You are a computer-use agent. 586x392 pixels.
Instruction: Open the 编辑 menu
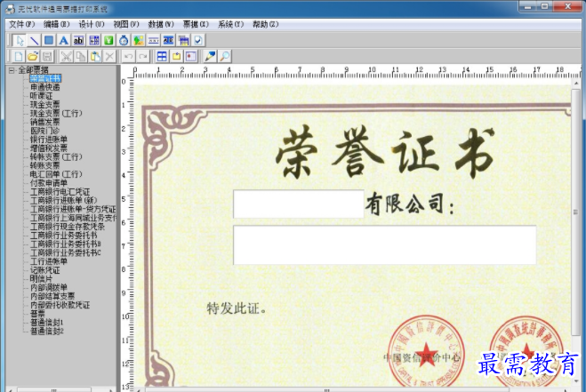pyautogui.click(x=56, y=24)
